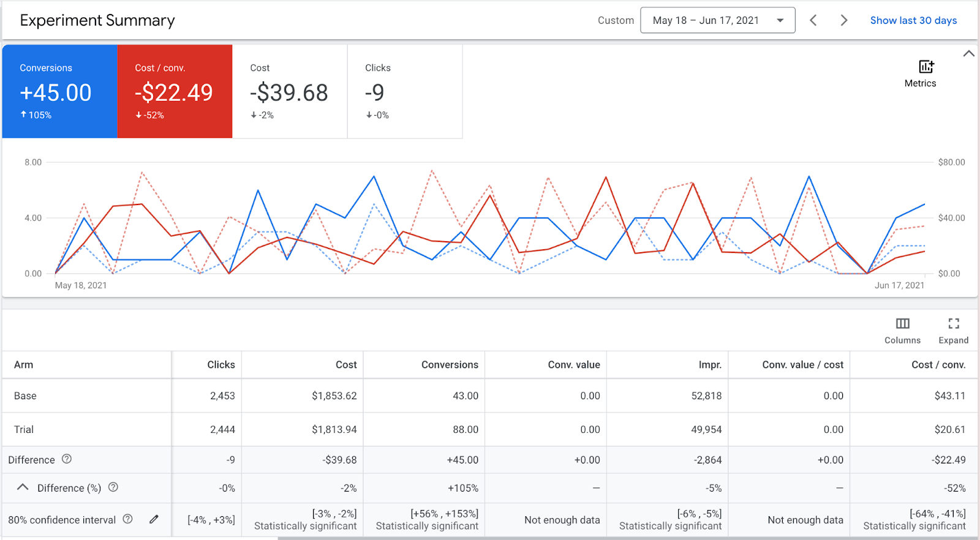Click the Trial impressions value 49,954
The height and width of the screenshot is (540, 980).
[707, 430]
